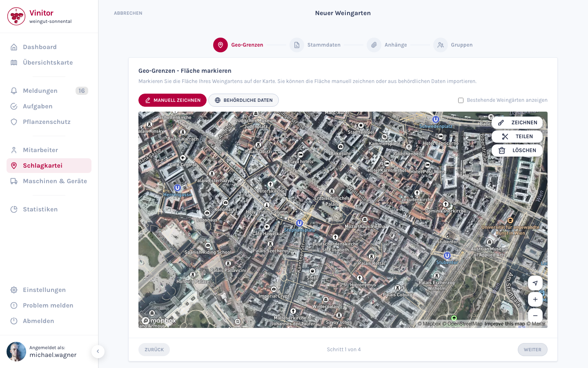The height and width of the screenshot is (368, 588).
Task: Click the Anhänge paperclip step icon
Action: click(374, 45)
